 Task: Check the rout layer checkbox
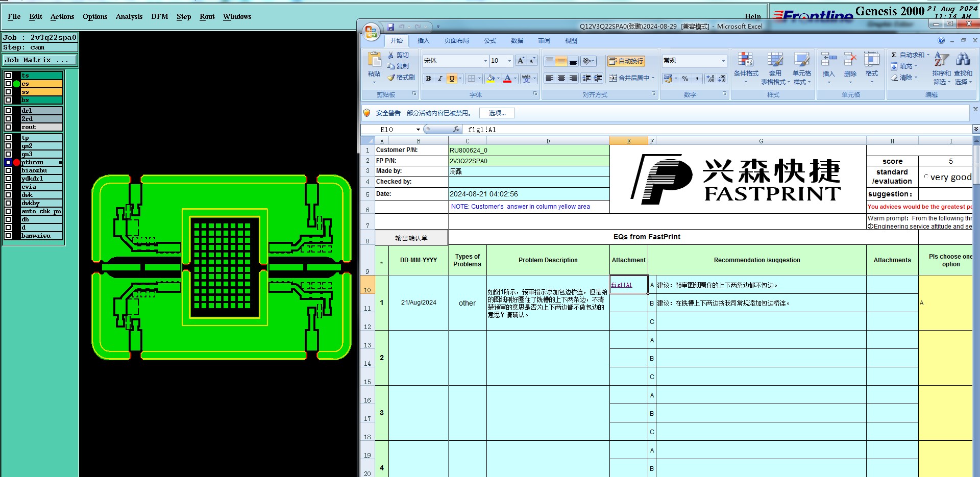pos(8,127)
